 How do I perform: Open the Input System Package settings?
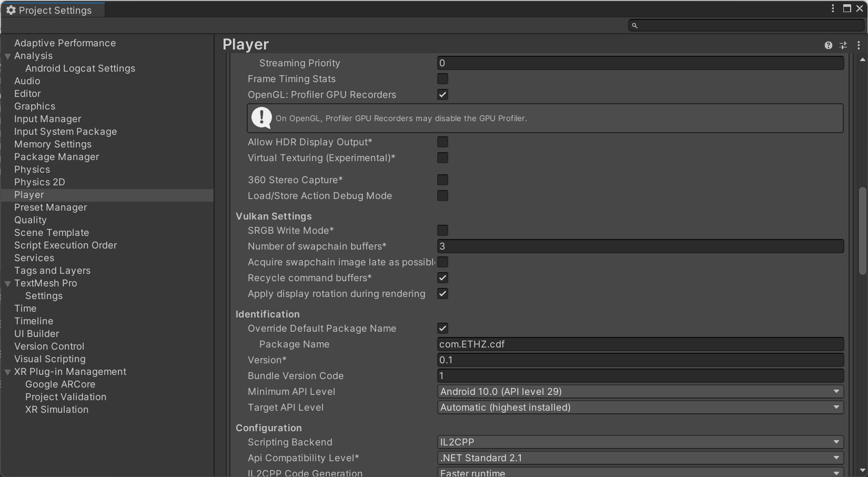66,132
